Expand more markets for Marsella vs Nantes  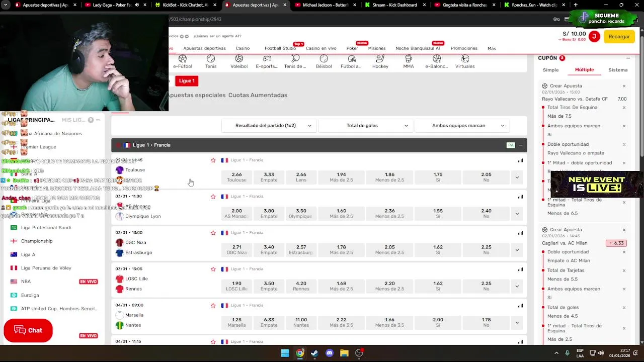(x=517, y=322)
